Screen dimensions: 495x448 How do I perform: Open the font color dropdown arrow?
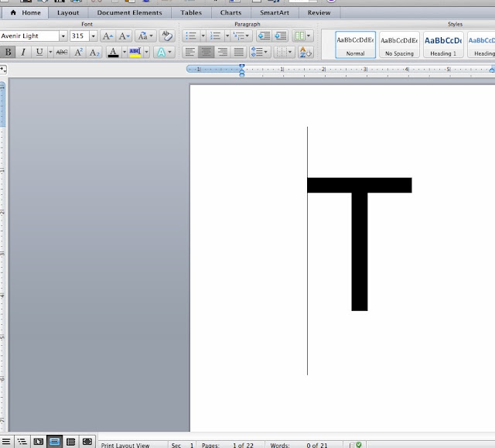click(125, 52)
